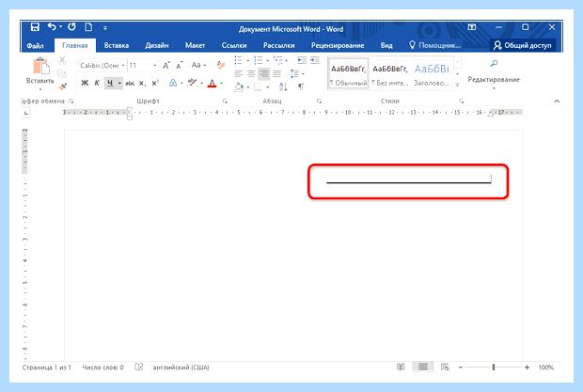Select the Заголовок style
This screenshot has width=583, height=392.
pos(432,73)
